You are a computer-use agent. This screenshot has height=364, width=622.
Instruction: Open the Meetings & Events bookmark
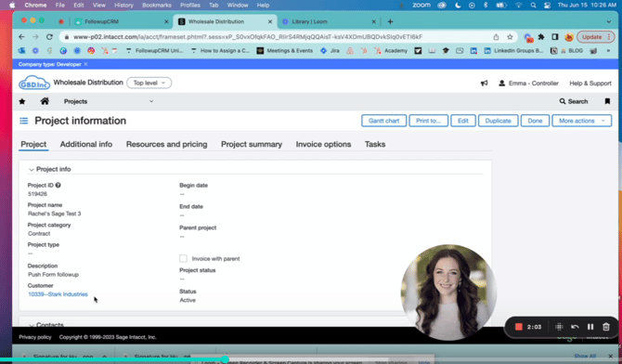coord(285,51)
